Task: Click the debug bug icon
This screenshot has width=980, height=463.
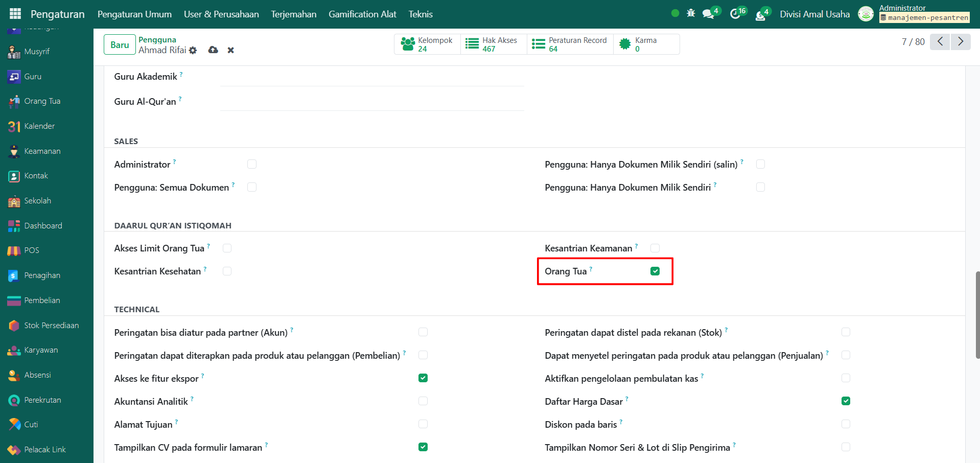Action: [691, 14]
